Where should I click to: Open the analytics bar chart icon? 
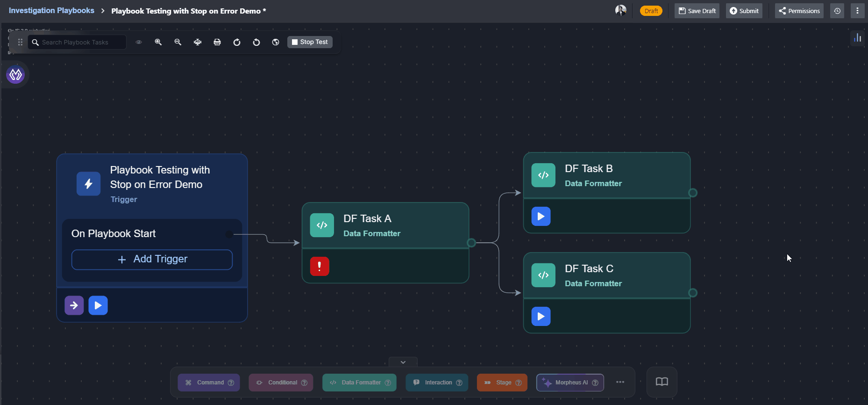pyautogui.click(x=857, y=38)
